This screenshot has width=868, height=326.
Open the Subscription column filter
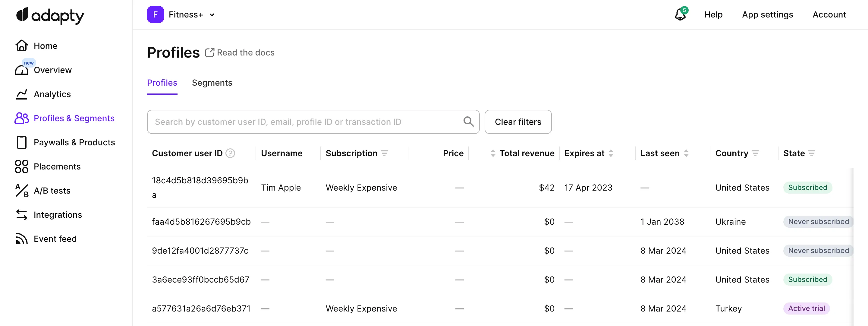tap(384, 154)
